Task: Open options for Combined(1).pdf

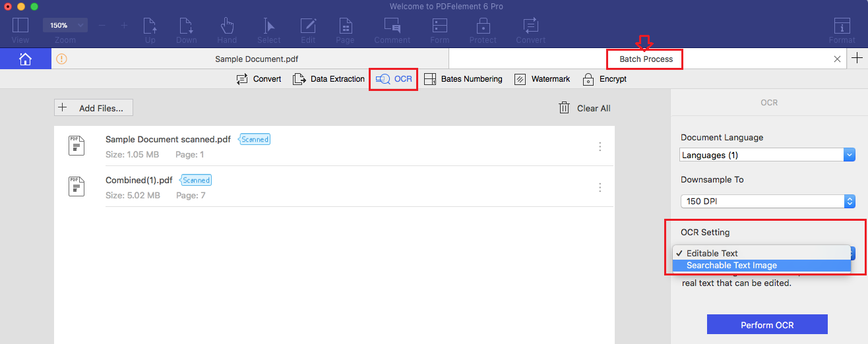Action: [600, 187]
